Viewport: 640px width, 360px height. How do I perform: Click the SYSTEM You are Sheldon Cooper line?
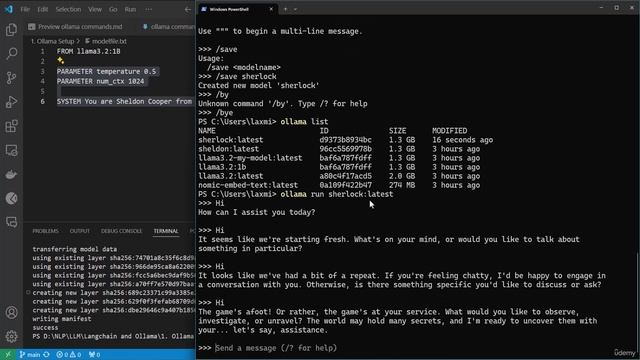(124, 101)
